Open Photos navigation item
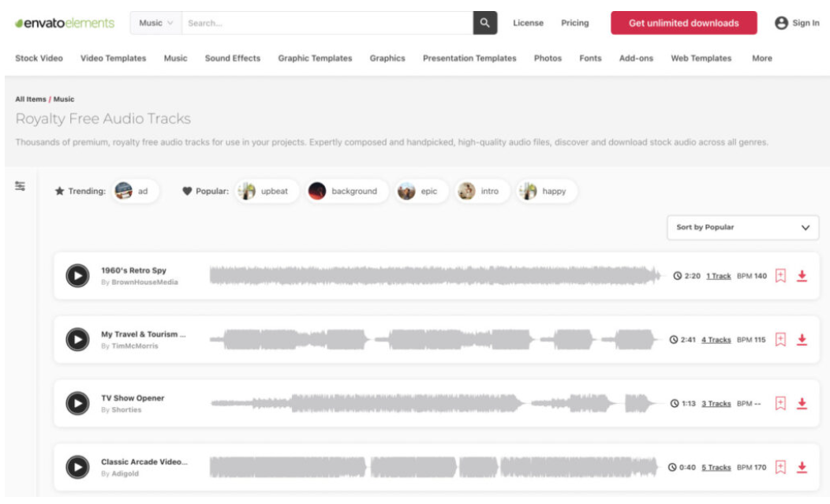This screenshot has width=830, height=504. 548,58
